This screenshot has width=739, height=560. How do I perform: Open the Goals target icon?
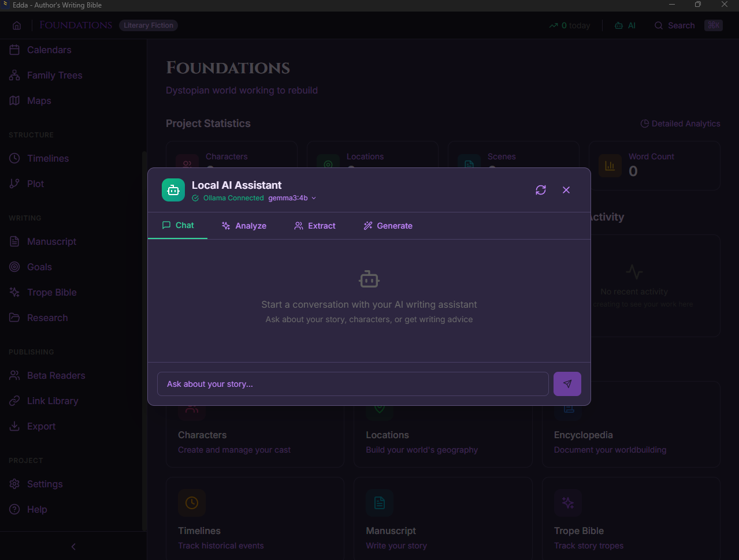(14, 267)
